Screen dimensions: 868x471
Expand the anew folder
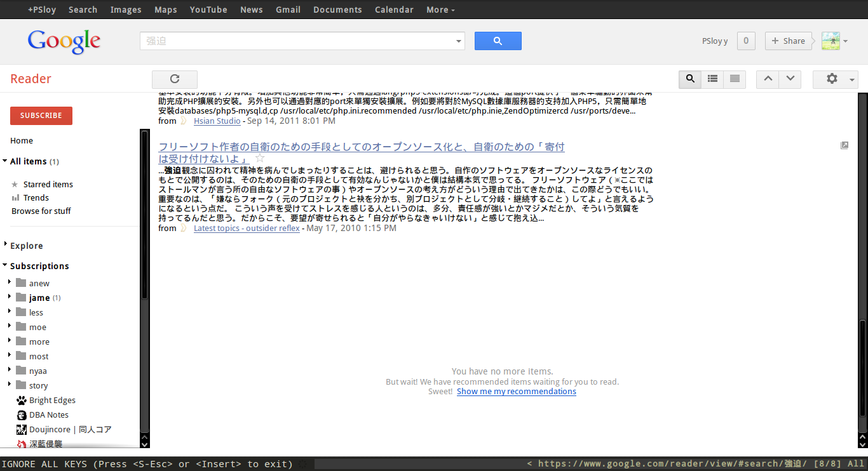[x=10, y=282]
